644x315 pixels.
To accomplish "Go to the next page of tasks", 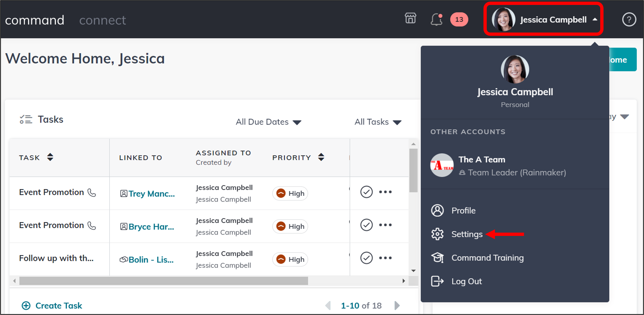I will tap(397, 305).
